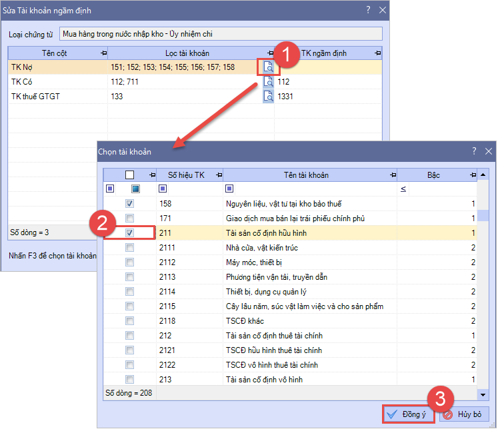Open filter operator for Tên tài khoản column

tap(229, 189)
